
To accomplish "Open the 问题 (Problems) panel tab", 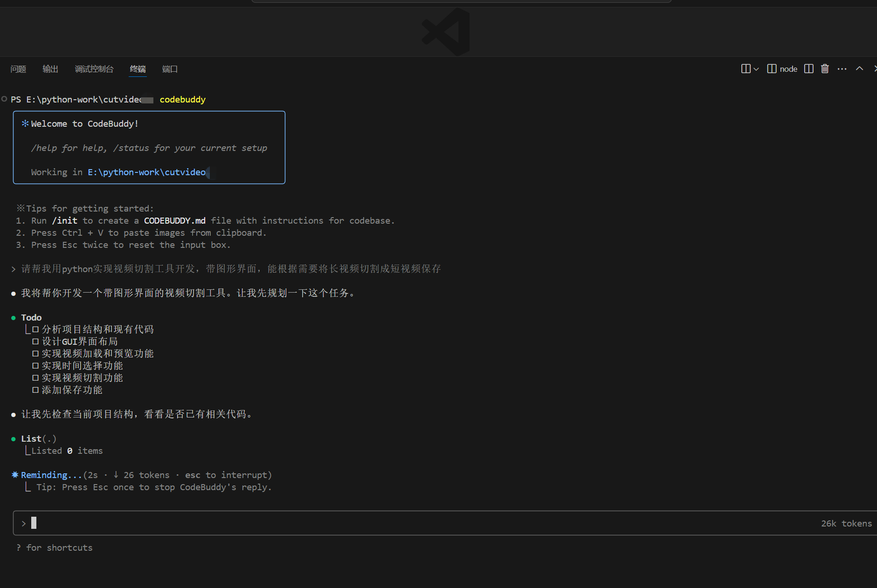I will tap(18, 69).
